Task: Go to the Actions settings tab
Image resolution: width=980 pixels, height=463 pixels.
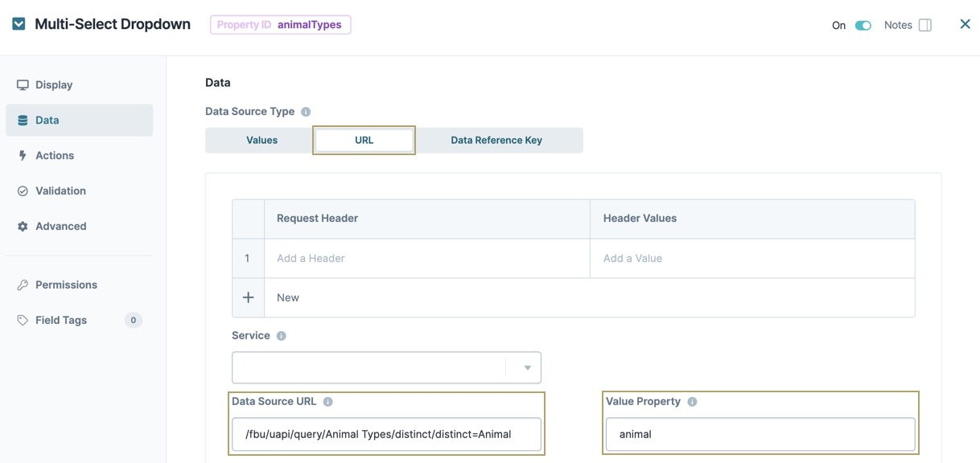Action: click(x=79, y=155)
